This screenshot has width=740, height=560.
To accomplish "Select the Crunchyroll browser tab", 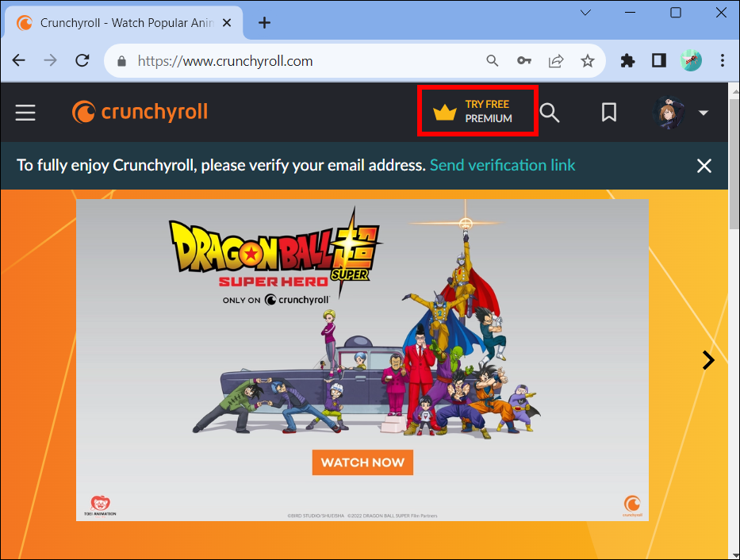I will point(124,23).
